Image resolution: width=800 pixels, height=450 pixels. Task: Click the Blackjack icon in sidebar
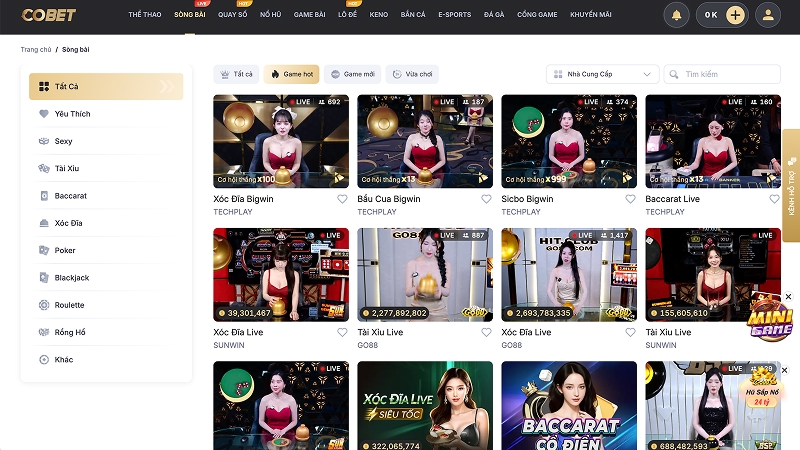pos(44,278)
